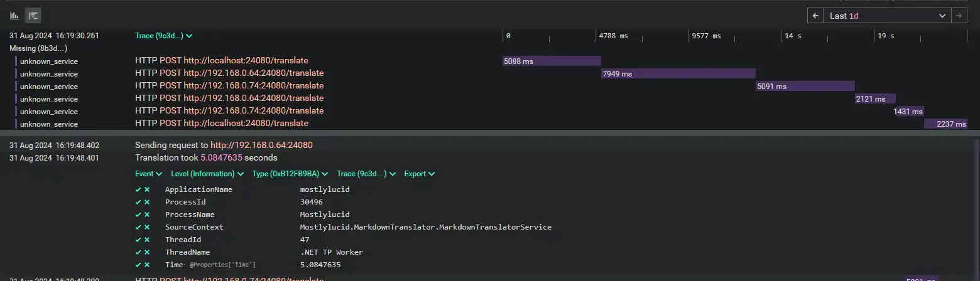Click the ThreadName property name
The width and height of the screenshot is (980, 281).
point(188,252)
